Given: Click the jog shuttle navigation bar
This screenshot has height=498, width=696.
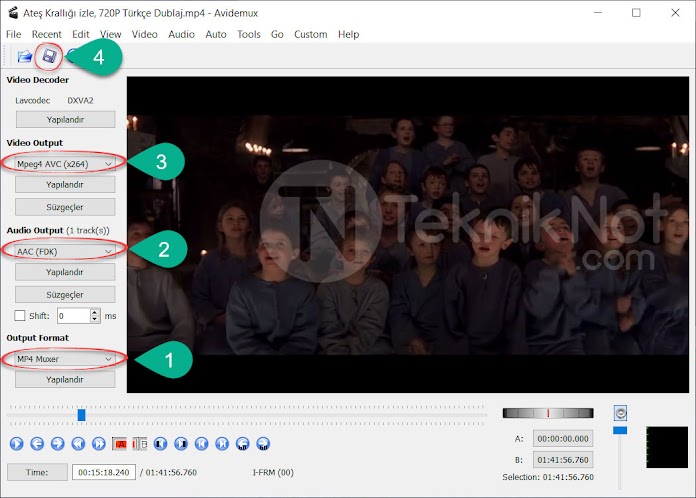Looking at the screenshot, I should tap(548, 413).
